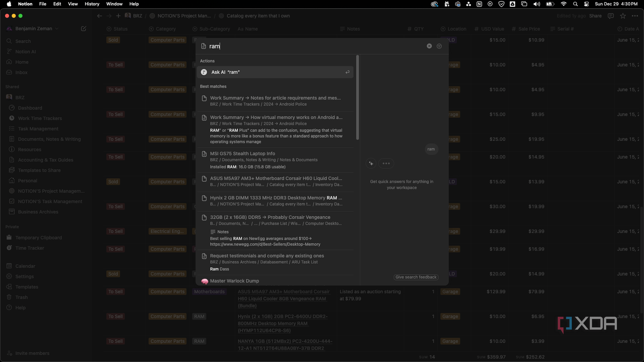Open the Benjamin Zeman workspace switcher
The image size is (644, 362).
tap(33, 29)
